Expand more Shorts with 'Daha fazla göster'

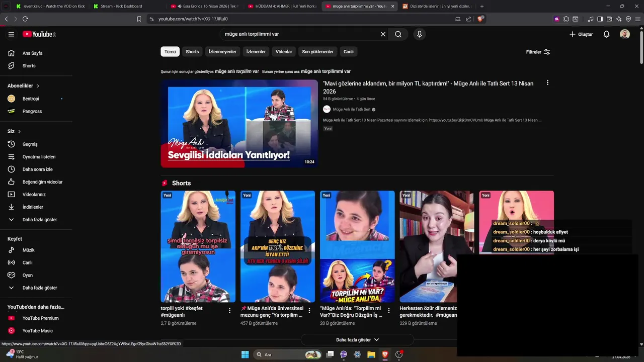(x=357, y=340)
